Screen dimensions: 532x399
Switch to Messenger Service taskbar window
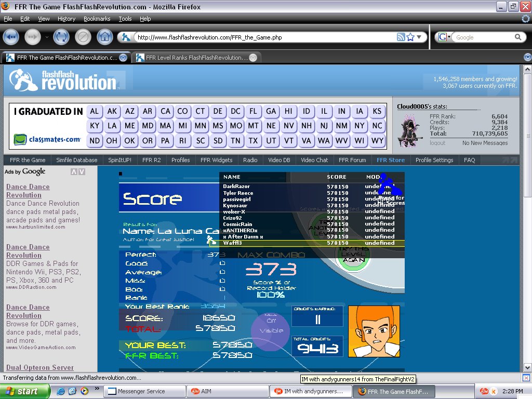pos(144,391)
